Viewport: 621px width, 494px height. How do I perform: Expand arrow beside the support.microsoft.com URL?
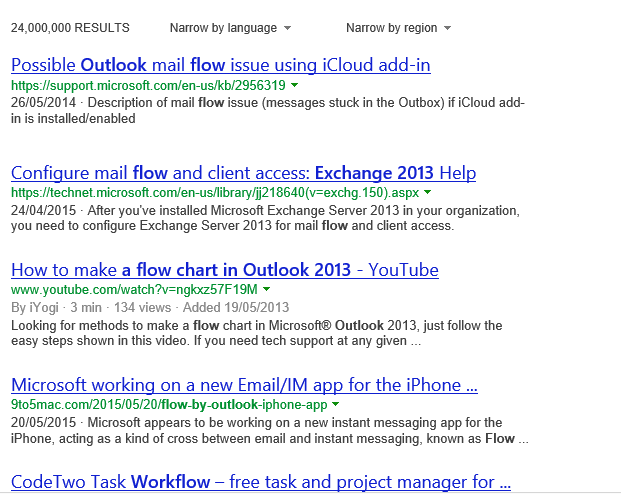click(x=295, y=86)
